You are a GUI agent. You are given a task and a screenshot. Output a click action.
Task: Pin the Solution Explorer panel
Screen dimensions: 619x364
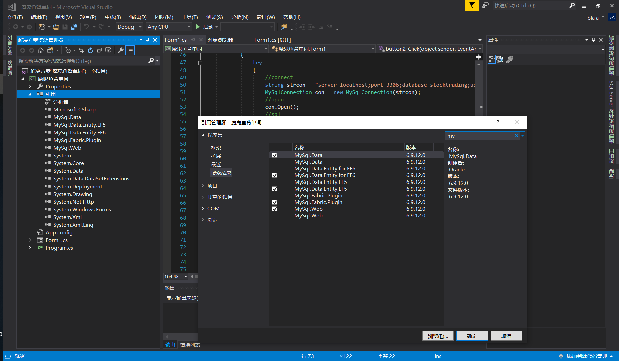pos(148,40)
